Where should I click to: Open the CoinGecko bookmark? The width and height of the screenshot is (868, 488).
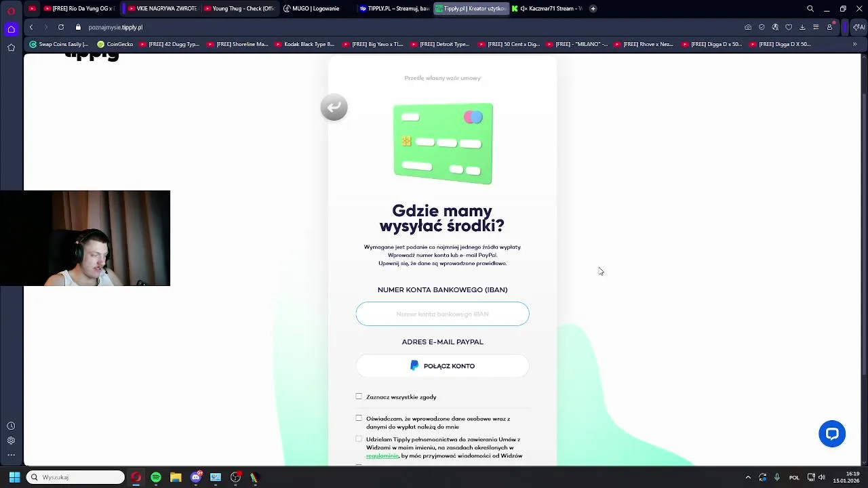(115, 44)
